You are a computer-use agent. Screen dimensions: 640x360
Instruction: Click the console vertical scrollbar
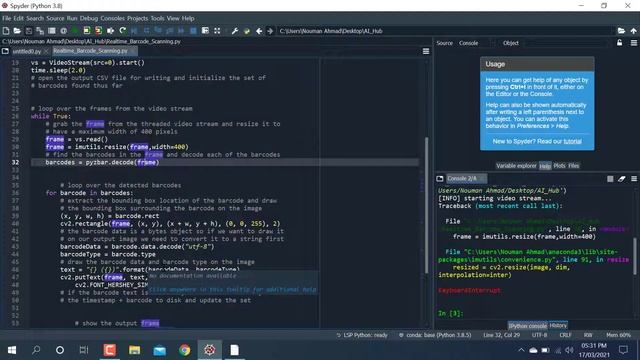tap(634, 256)
